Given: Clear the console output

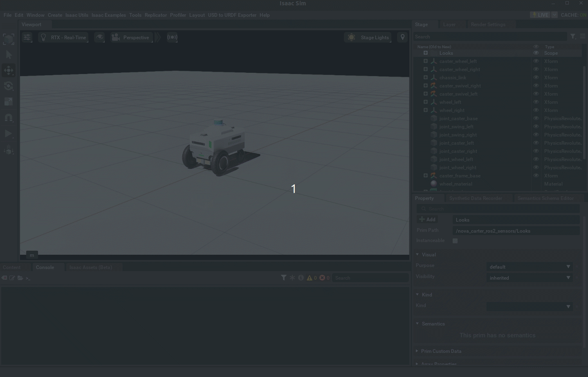Looking at the screenshot, I should pyautogui.click(x=4, y=278).
